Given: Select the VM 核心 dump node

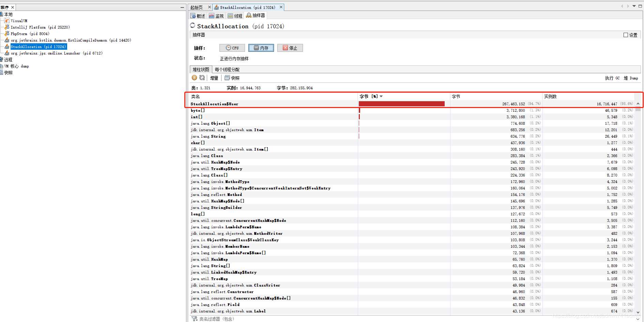Looking at the screenshot, I should 16,66.
